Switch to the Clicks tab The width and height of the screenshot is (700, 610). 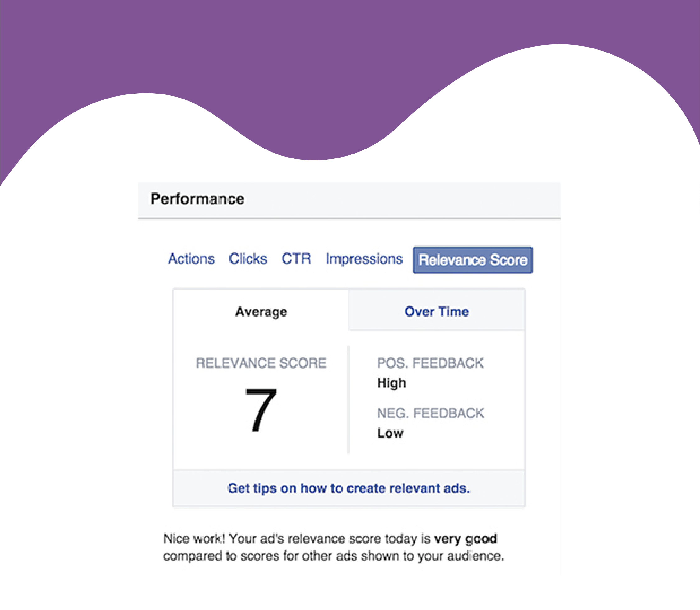[x=248, y=259]
